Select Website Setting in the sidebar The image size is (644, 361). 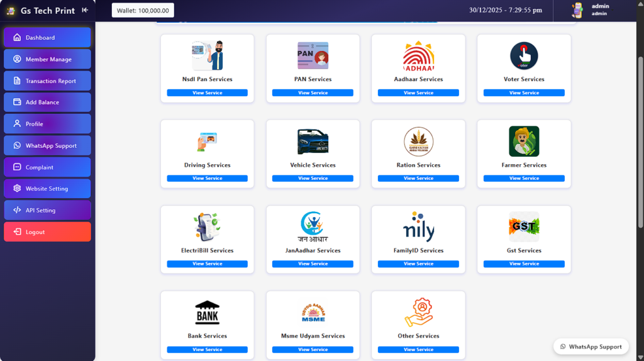point(48,189)
